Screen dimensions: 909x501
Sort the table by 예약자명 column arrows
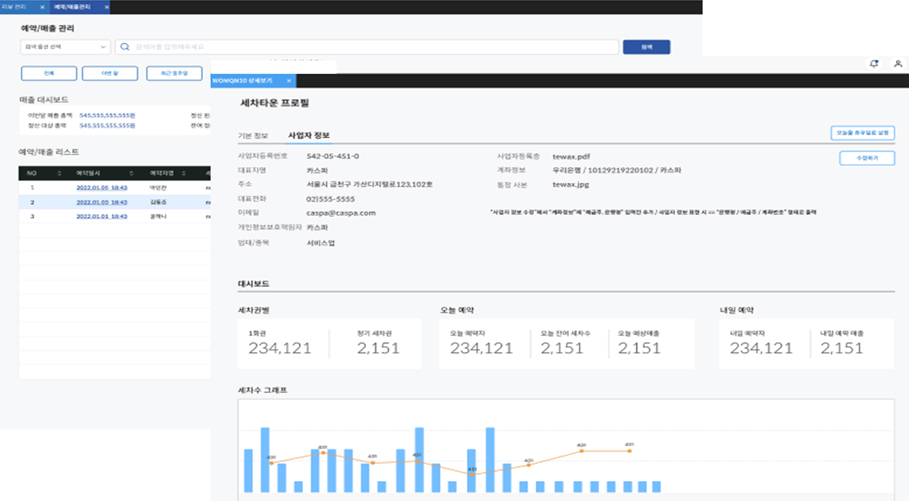(x=184, y=173)
